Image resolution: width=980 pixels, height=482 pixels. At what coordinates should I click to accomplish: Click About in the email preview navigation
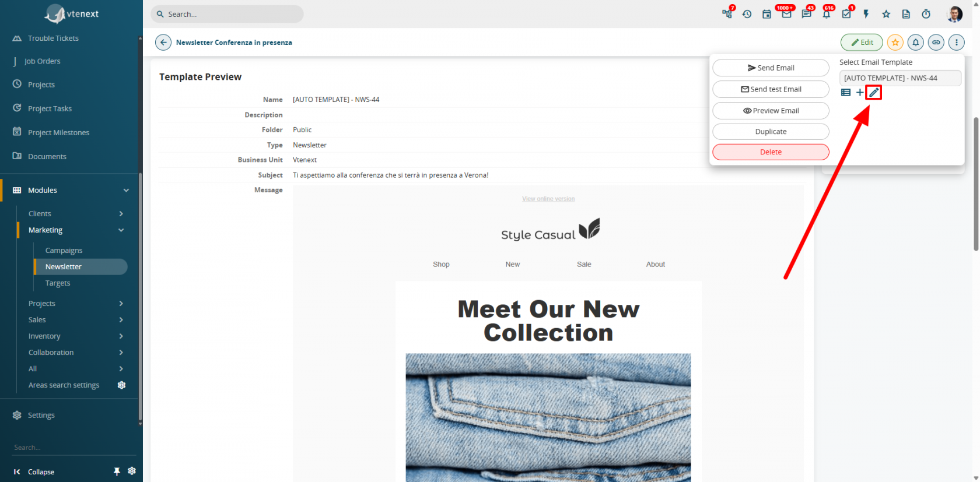pos(656,265)
